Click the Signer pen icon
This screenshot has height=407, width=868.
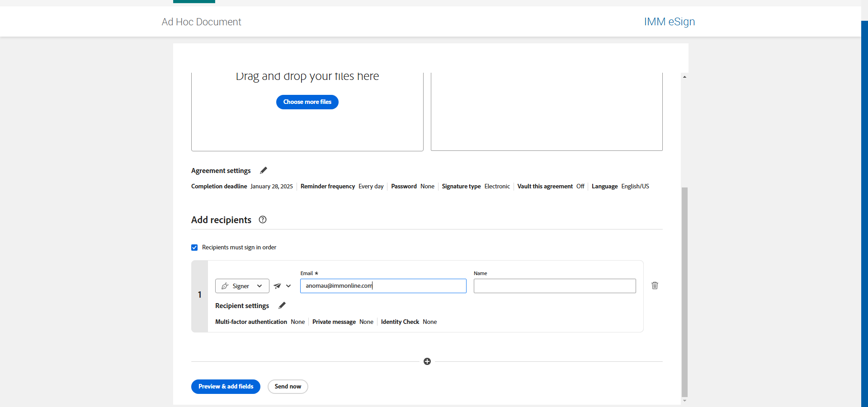pos(225,286)
